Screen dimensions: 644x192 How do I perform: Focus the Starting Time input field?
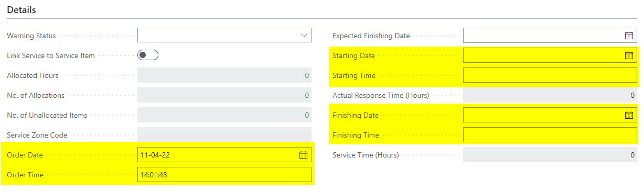pos(550,75)
